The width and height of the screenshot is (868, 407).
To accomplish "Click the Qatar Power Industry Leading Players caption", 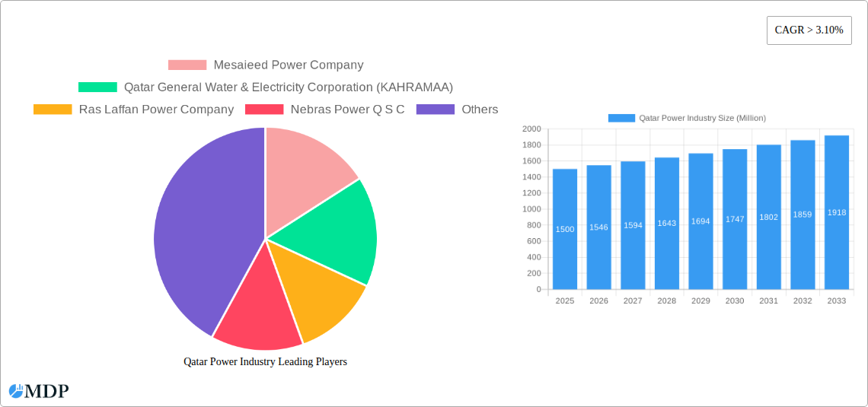I will pos(265,361).
